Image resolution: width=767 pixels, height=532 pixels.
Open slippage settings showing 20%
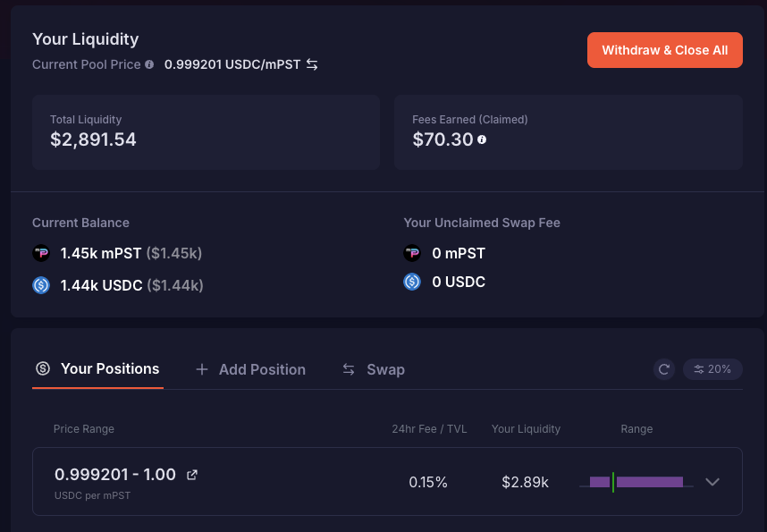pos(712,368)
